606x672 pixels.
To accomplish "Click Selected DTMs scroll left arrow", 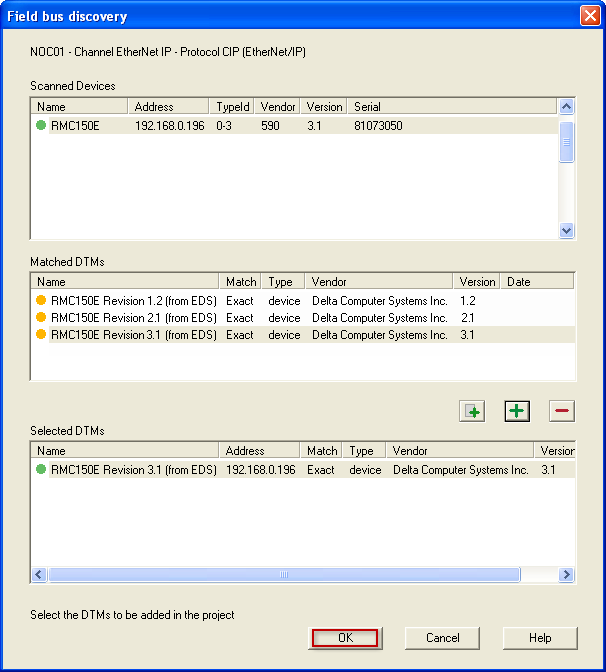I will click(39, 574).
